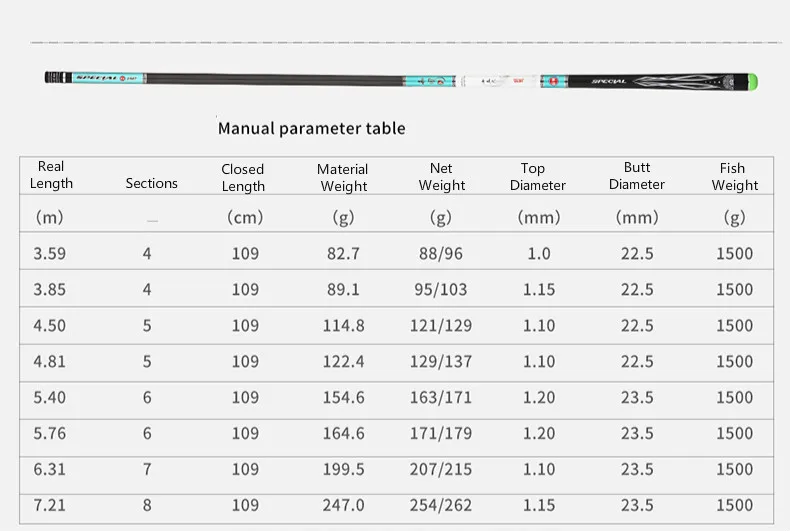Select the Sections column header
Image resolution: width=790 pixels, height=531 pixels.
(x=152, y=183)
